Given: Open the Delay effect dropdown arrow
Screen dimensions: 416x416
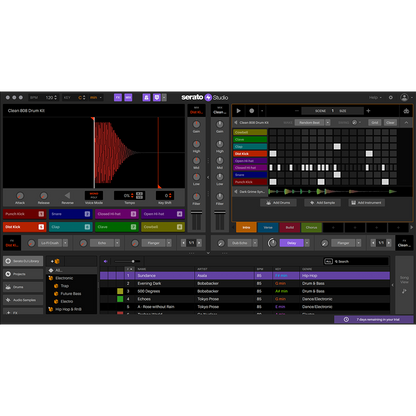Looking at the screenshot, I should tap(307, 243).
